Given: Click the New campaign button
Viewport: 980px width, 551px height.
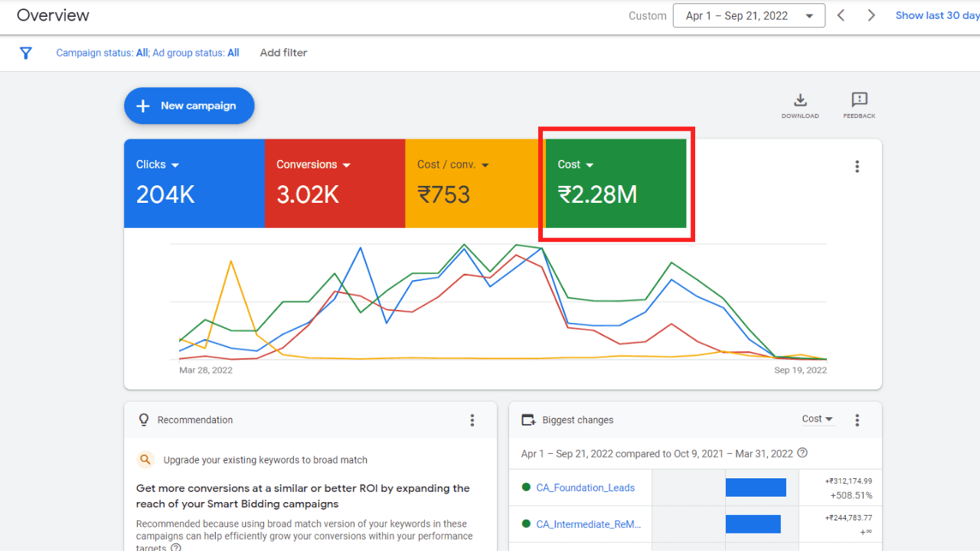Looking at the screenshot, I should coord(189,106).
